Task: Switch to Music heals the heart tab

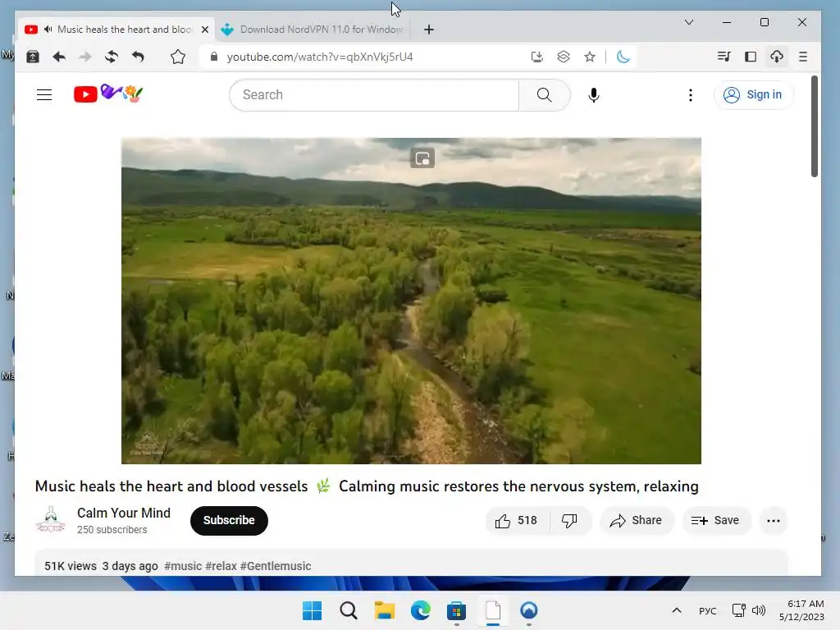Action: coord(116,30)
